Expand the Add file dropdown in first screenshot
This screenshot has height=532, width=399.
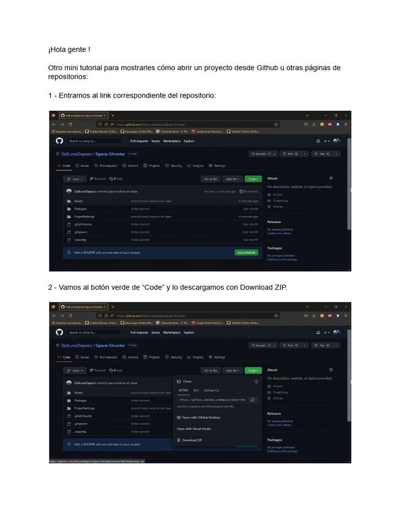tap(232, 179)
